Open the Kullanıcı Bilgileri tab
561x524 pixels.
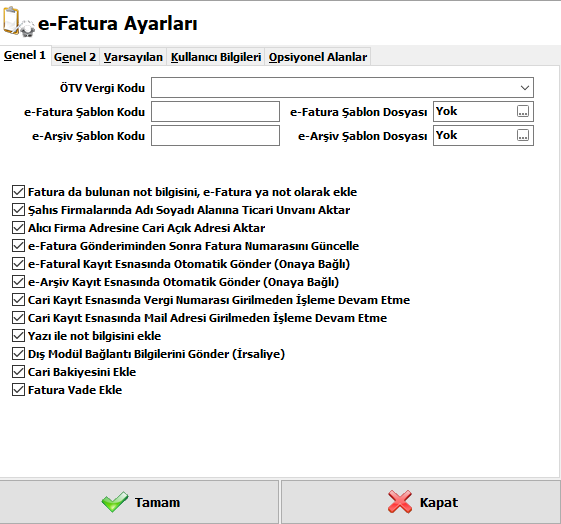[x=216, y=57]
